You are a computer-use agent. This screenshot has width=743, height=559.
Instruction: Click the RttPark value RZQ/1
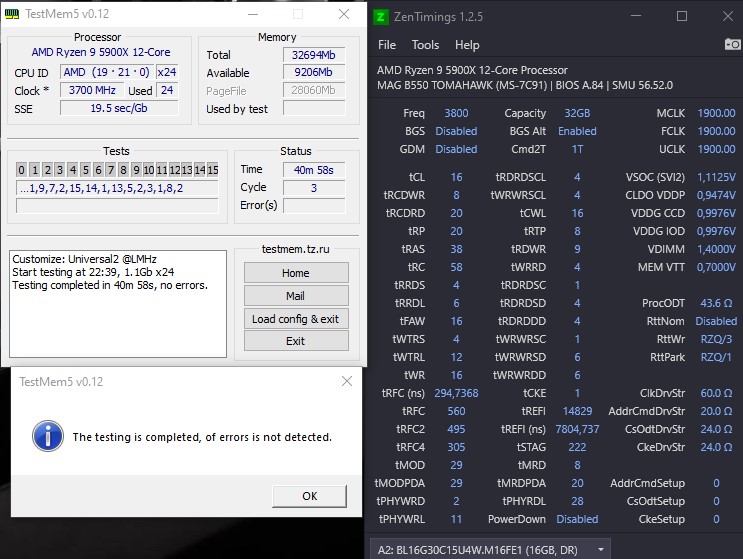pos(716,357)
